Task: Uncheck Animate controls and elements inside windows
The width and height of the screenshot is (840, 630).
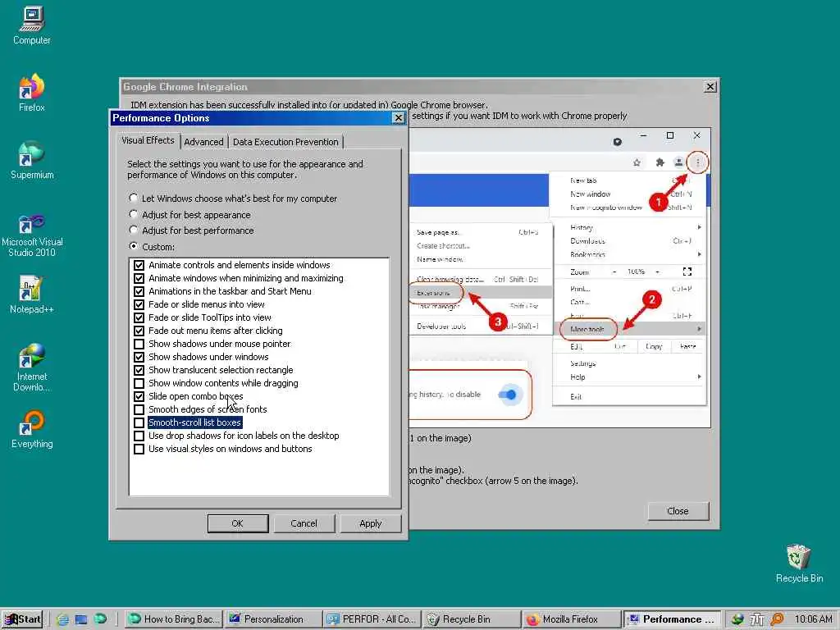Action: click(139, 265)
